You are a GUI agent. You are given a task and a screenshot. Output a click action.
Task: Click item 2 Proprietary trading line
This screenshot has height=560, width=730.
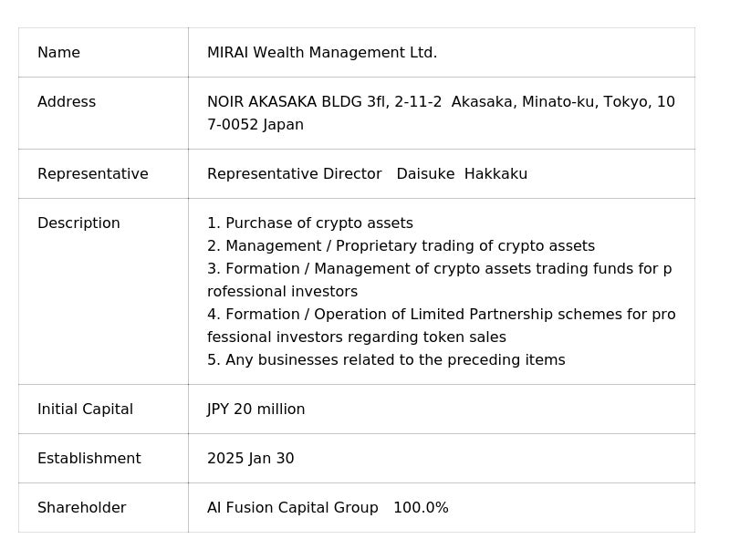point(401,246)
